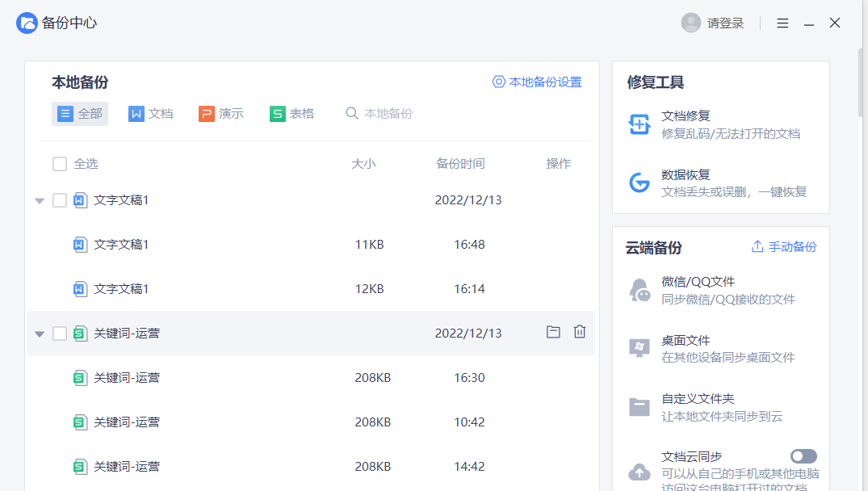Check the checkbox next to 关键词-运营

60,331
